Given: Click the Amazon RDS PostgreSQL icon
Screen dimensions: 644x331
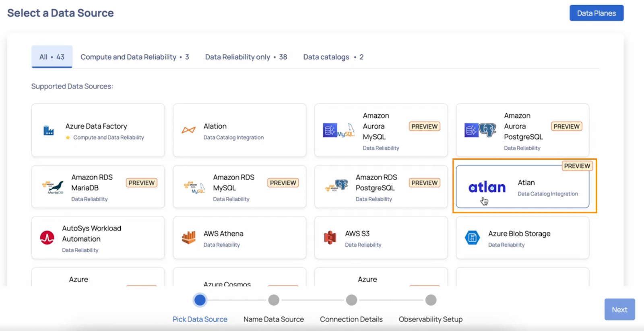Looking at the screenshot, I should (336, 185).
